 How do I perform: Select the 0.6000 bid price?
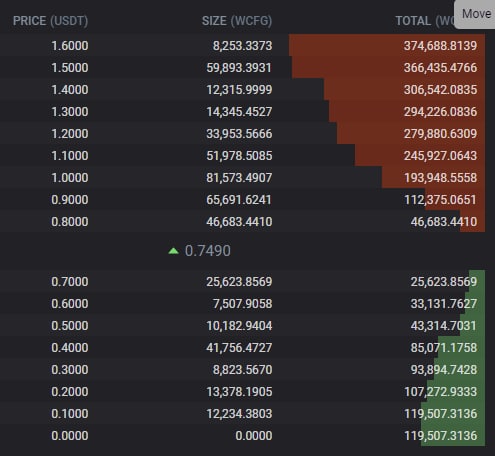(x=70, y=304)
